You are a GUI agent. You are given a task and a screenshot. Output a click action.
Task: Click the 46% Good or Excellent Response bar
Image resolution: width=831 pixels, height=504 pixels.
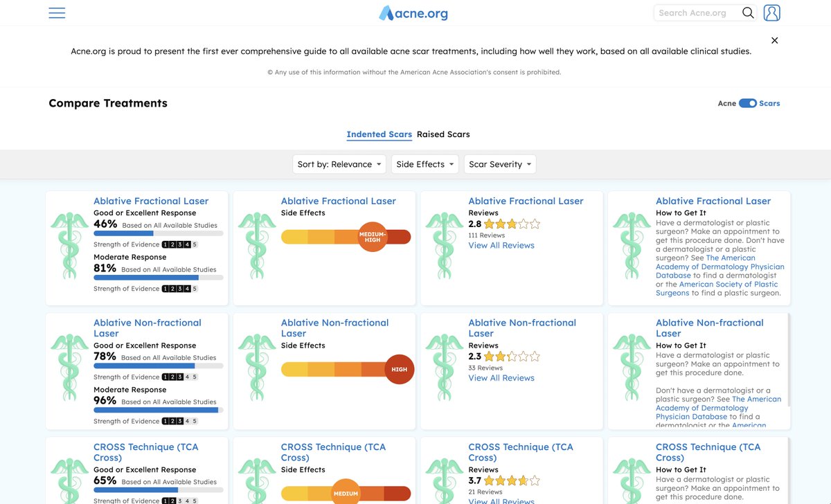(x=159, y=233)
